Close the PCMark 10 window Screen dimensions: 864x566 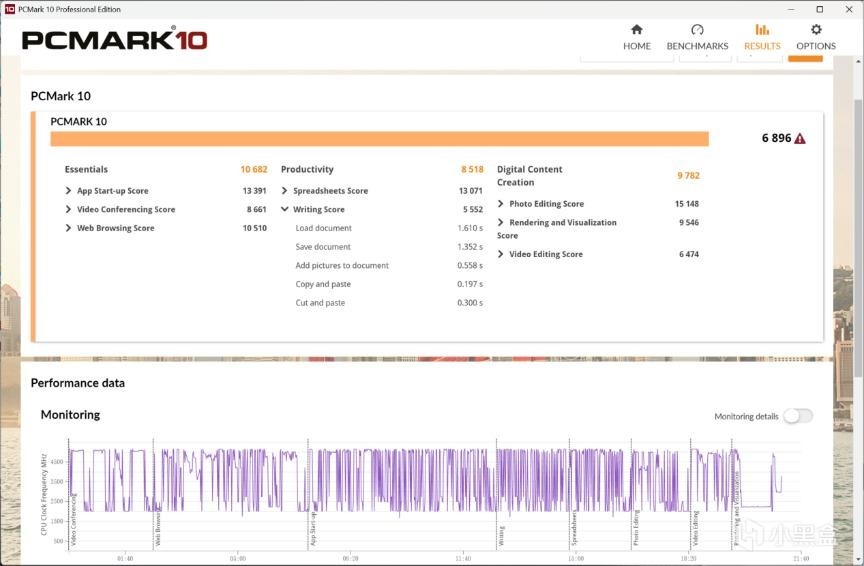point(849,9)
